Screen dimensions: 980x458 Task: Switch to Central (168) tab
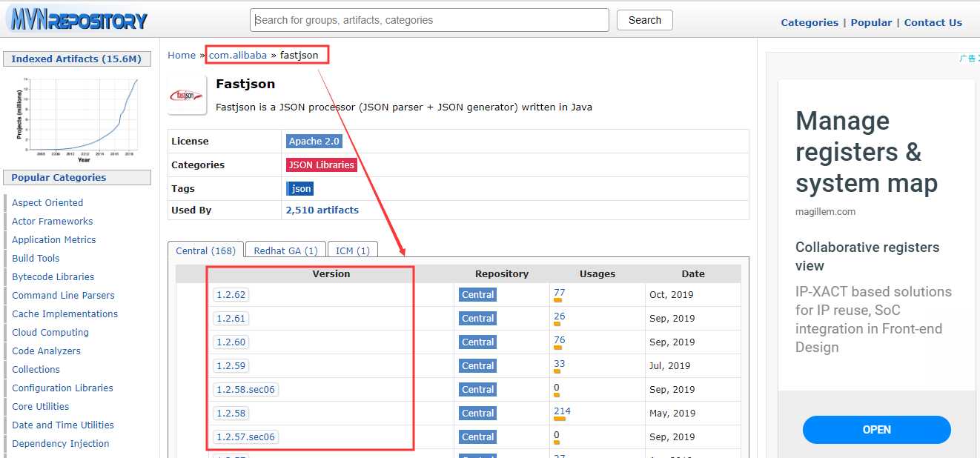(205, 250)
